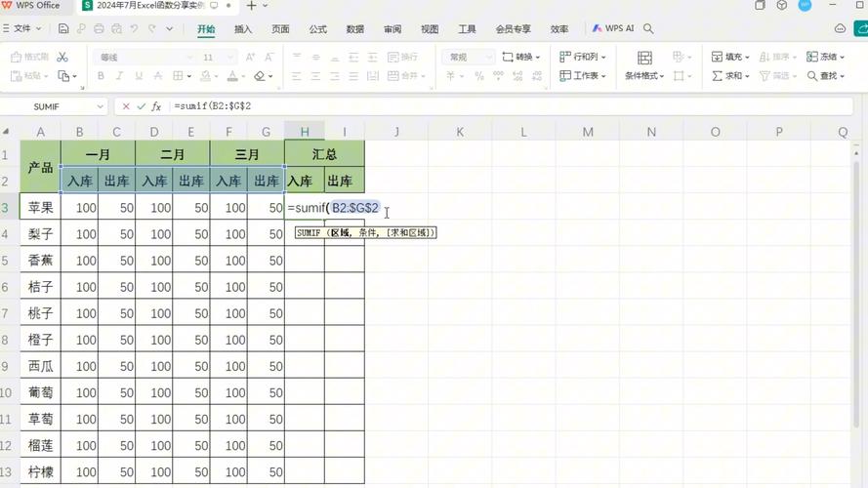
Task: Open the number format 常规 dropdown
Action: coord(488,57)
